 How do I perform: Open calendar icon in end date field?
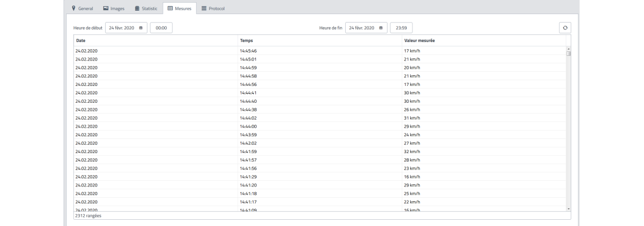(x=381, y=28)
